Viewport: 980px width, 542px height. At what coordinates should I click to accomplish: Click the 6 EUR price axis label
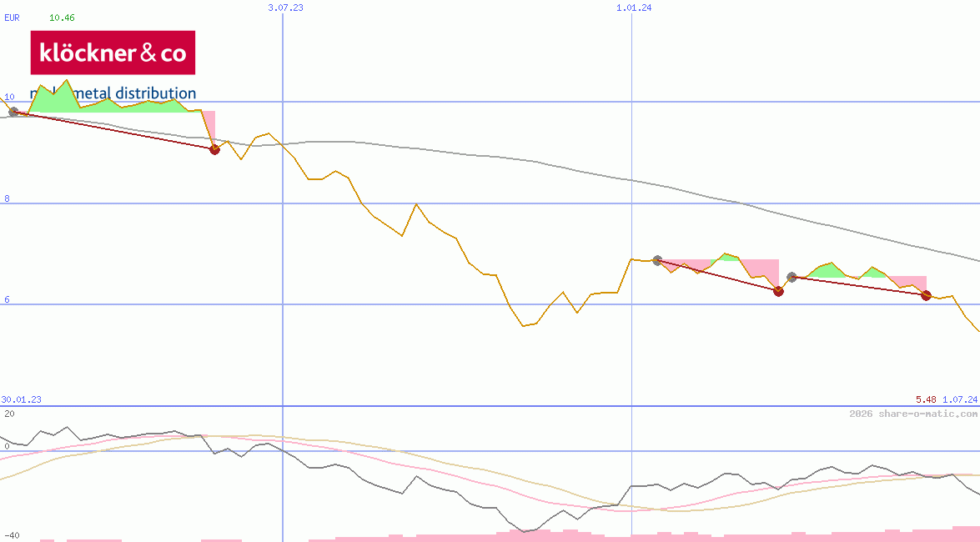[8, 299]
